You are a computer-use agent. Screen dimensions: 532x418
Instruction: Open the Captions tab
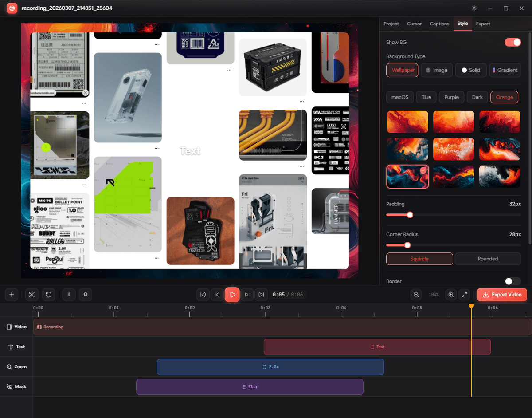(x=439, y=24)
